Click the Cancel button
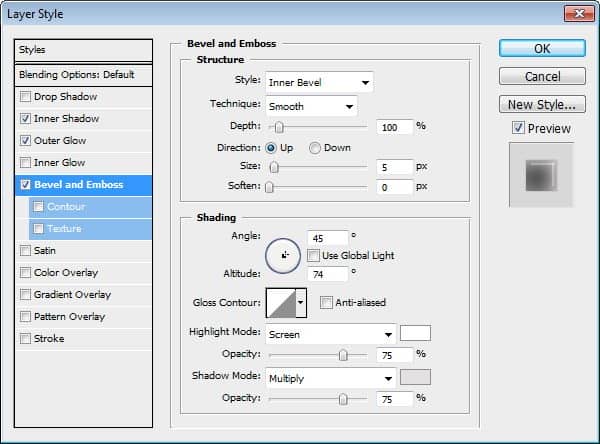This screenshot has width=600, height=444. (542, 77)
